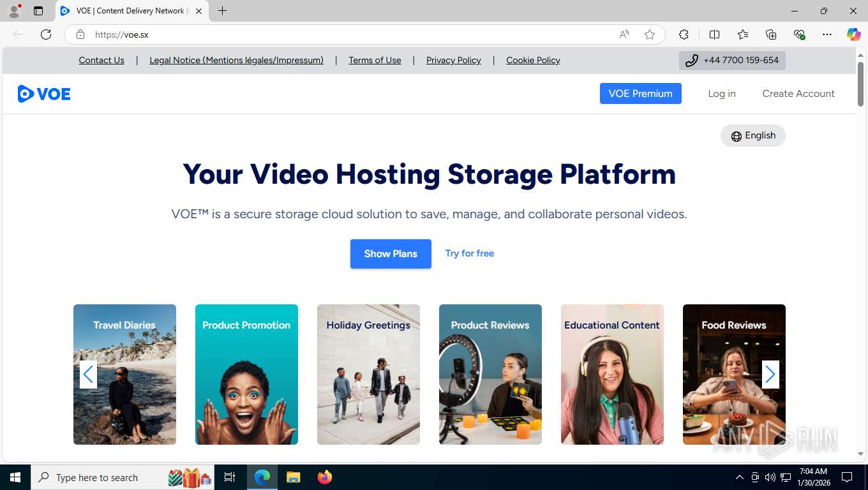
Task: Launch the Copilot sidebar
Action: point(853,34)
